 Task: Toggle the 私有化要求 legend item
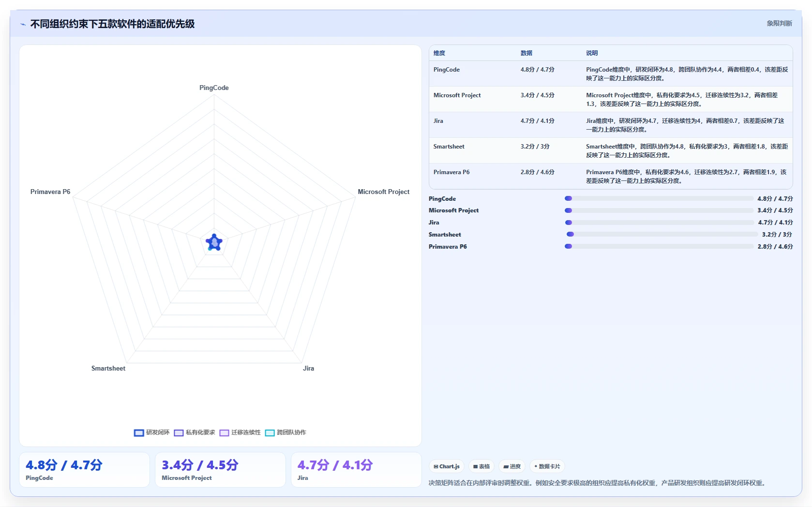(195, 432)
